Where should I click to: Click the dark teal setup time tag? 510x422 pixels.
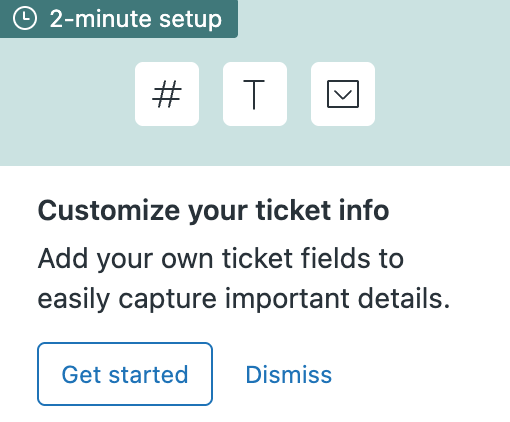point(119,19)
